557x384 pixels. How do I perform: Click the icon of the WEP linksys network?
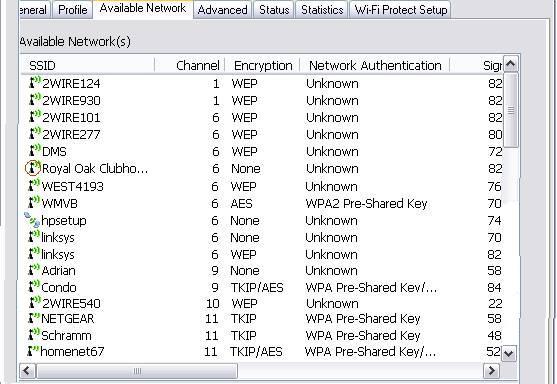tap(34, 254)
